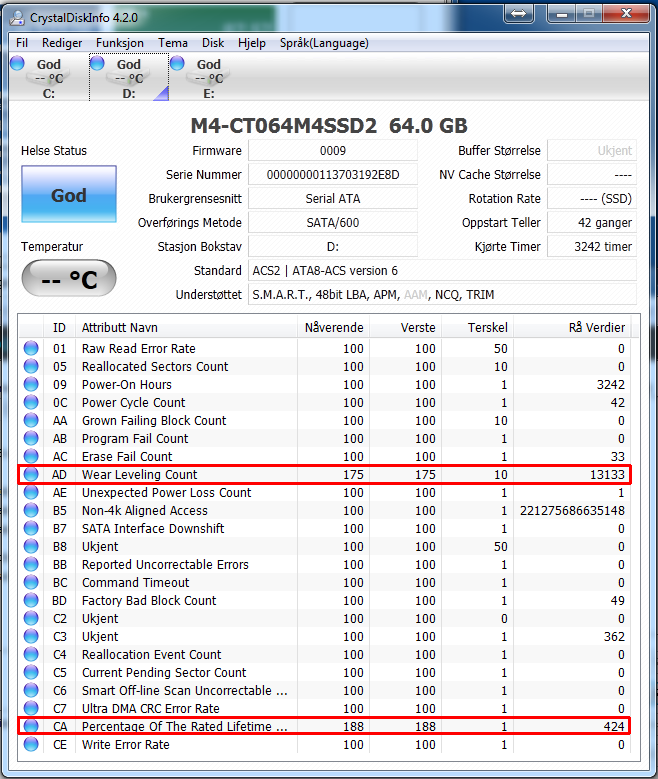Click status orb for Power Cycle Count

[31, 402]
